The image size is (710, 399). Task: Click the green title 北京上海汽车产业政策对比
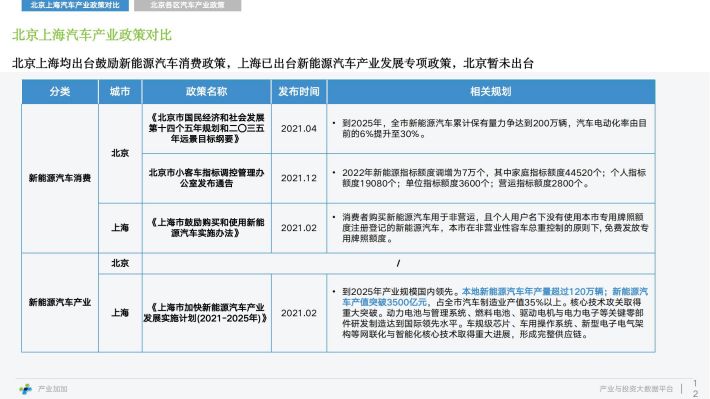coord(92,35)
